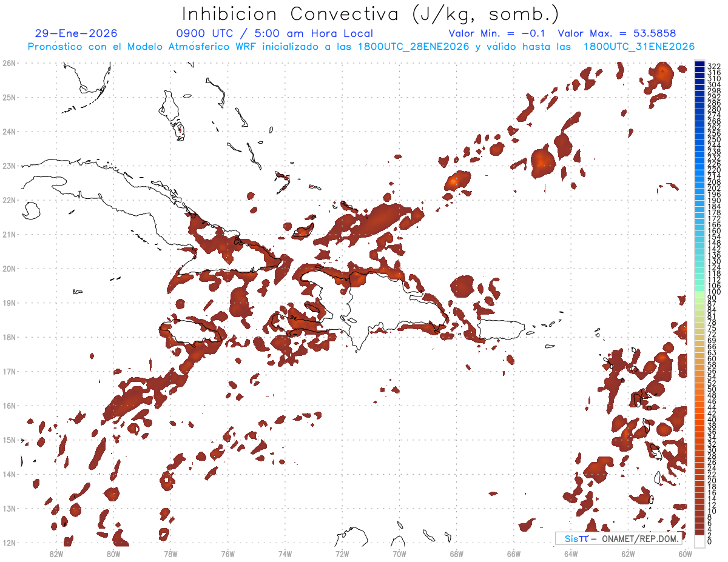Click the '66W' longitude label
Viewport: 728px width, 562px height.
click(514, 553)
